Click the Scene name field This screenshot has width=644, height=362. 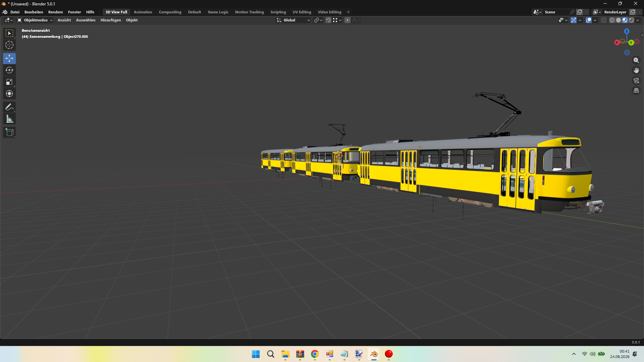click(557, 12)
